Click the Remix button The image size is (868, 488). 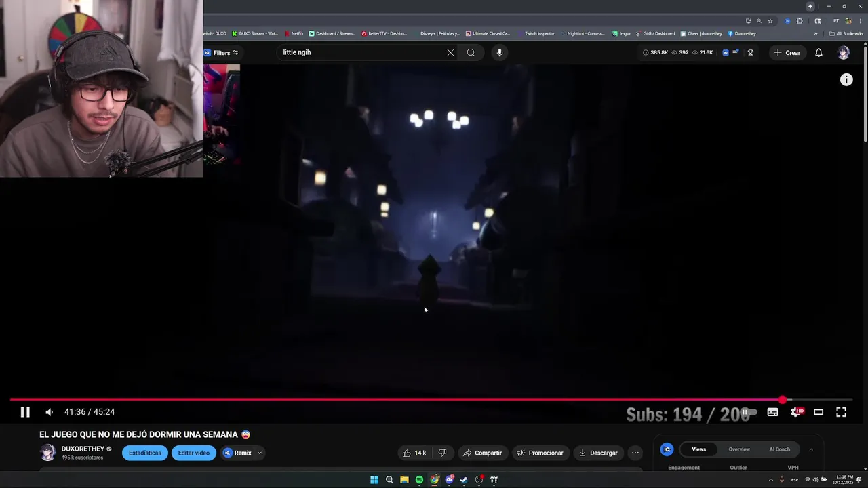point(237,453)
